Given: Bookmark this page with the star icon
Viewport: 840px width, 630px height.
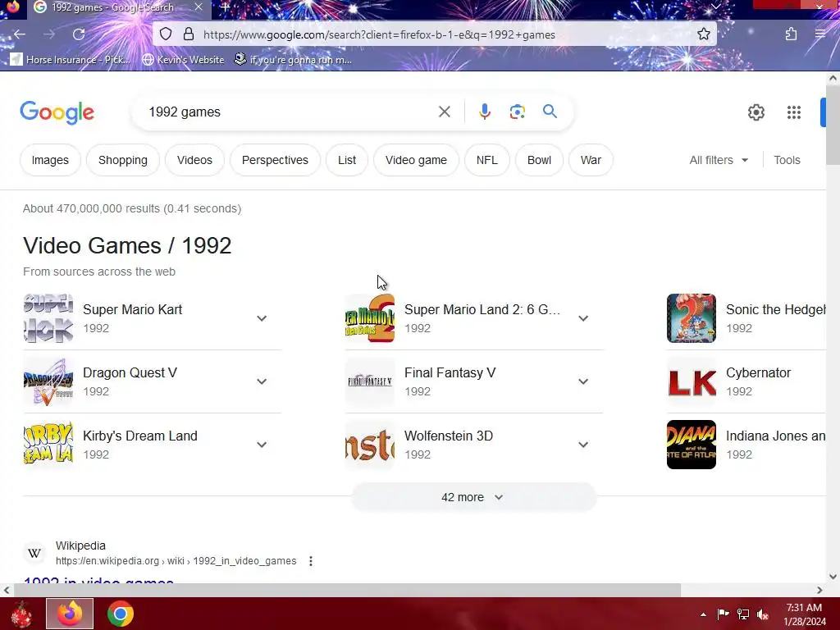Looking at the screenshot, I should click(703, 34).
